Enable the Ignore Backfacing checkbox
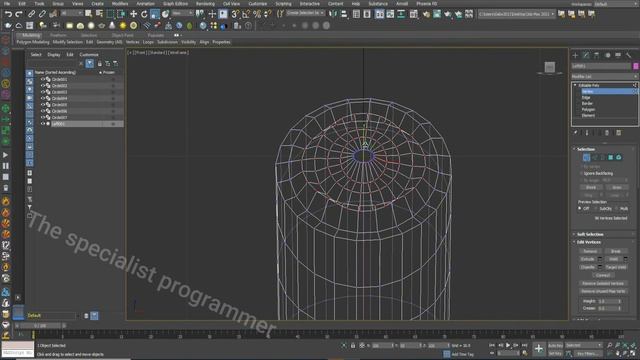The image size is (640, 360). pyautogui.click(x=581, y=173)
